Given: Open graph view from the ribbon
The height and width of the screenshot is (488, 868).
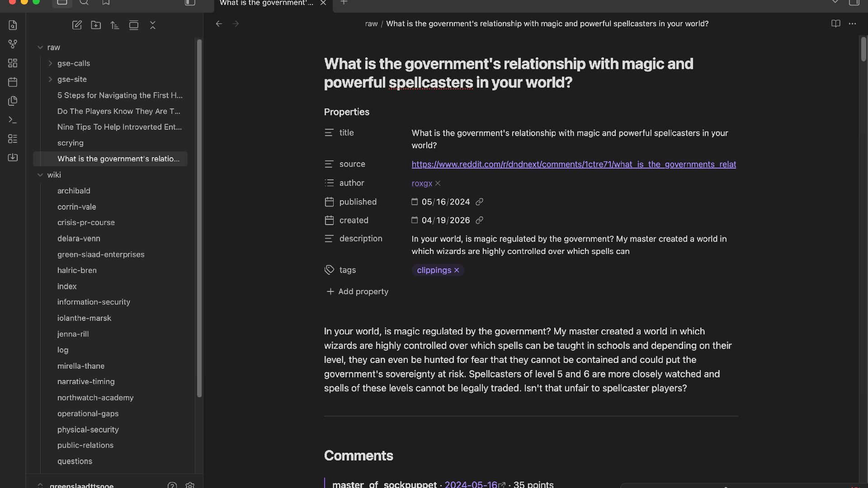Looking at the screenshot, I should [x=13, y=44].
